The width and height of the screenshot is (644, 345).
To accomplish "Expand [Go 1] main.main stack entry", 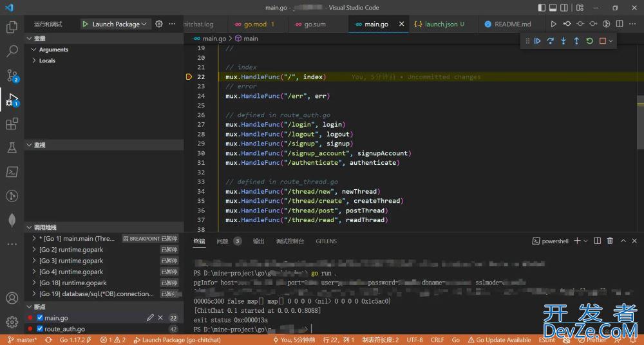I will click(x=34, y=238).
